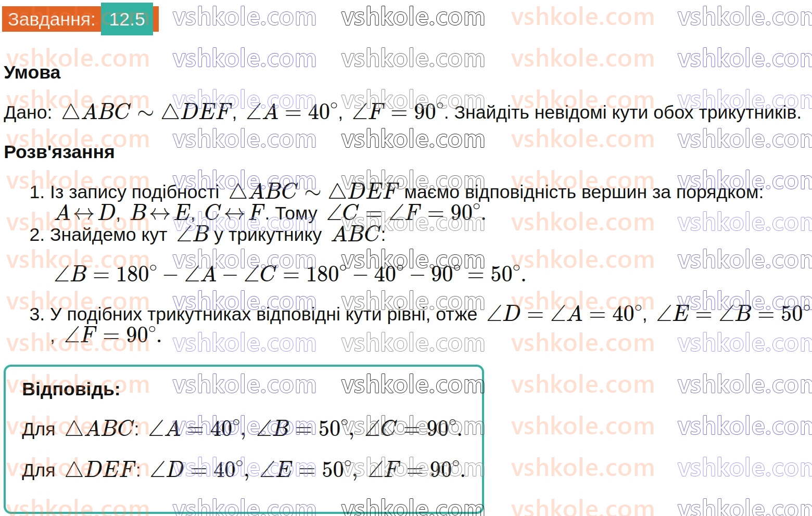Click step 1 text "Із запису подібності"

134,192
